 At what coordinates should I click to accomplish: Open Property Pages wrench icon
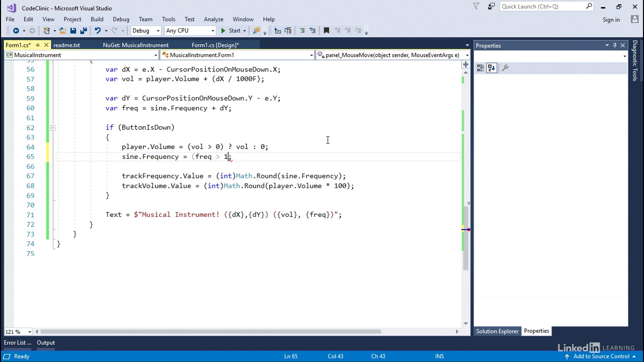pyautogui.click(x=506, y=68)
